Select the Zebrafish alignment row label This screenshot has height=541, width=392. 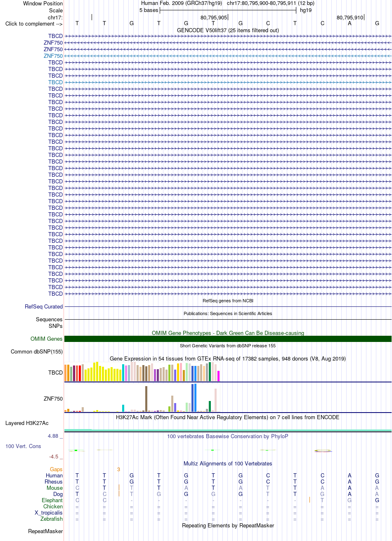pyautogui.click(x=52, y=519)
